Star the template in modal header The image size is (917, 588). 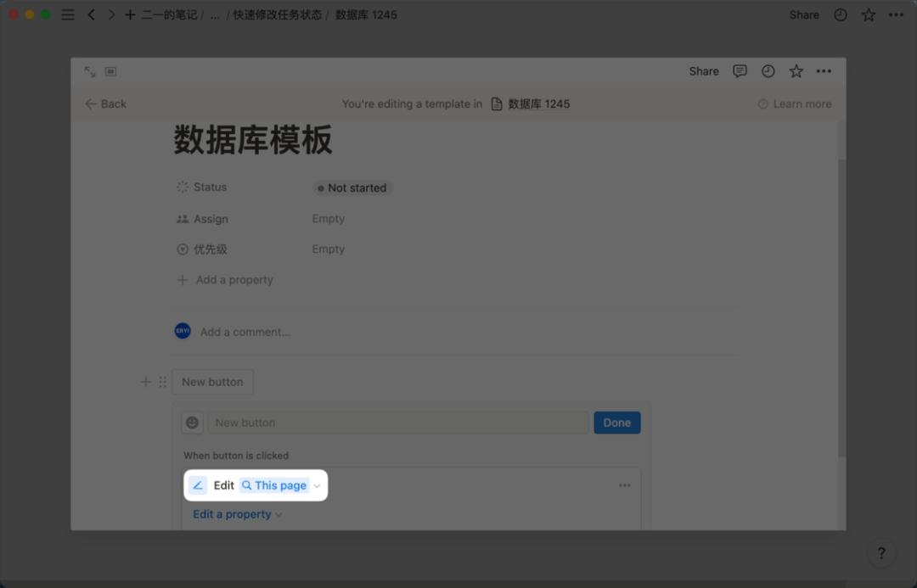pyautogui.click(x=796, y=71)
